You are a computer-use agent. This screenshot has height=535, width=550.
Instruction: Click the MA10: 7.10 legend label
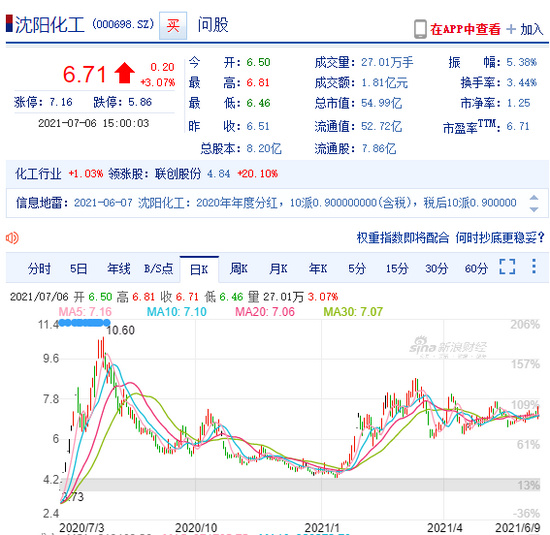(x=176, y=312)
